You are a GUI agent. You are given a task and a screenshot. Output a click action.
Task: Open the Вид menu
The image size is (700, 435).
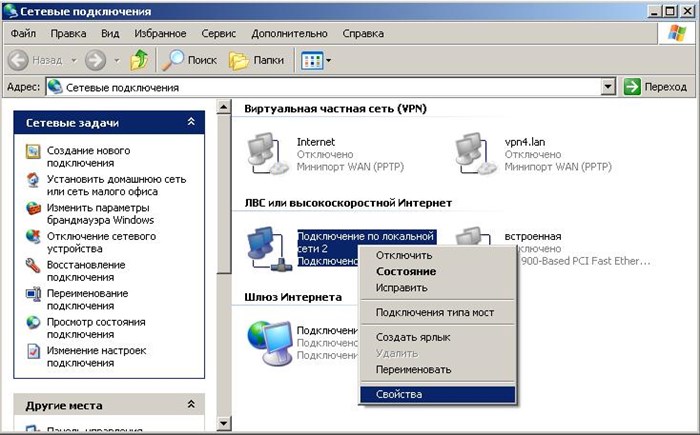pyautogui.click(x=110, y=33)
